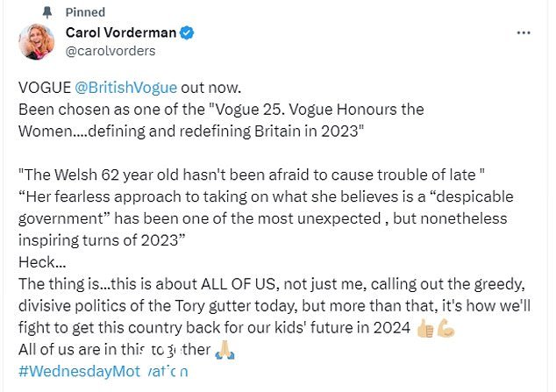Screen dimensions: 556x392
Task: Click the praying hands emoji
Action: [x=225, y=350]
